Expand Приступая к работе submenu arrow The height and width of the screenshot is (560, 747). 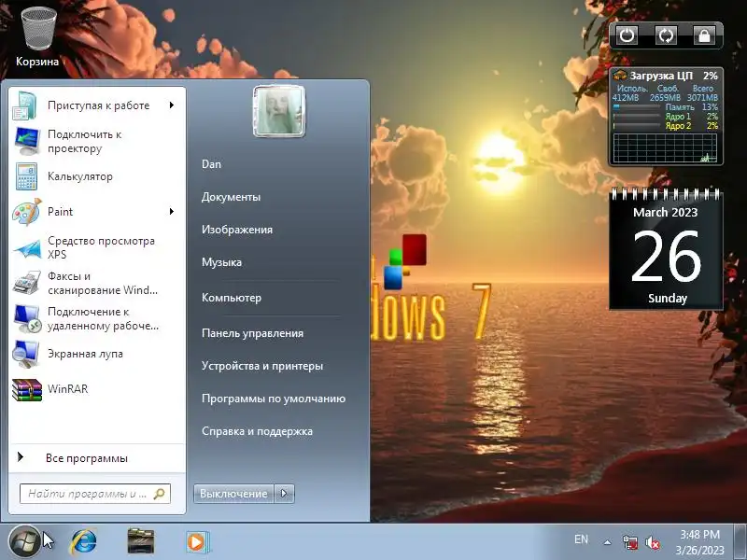tap(172, 105)
